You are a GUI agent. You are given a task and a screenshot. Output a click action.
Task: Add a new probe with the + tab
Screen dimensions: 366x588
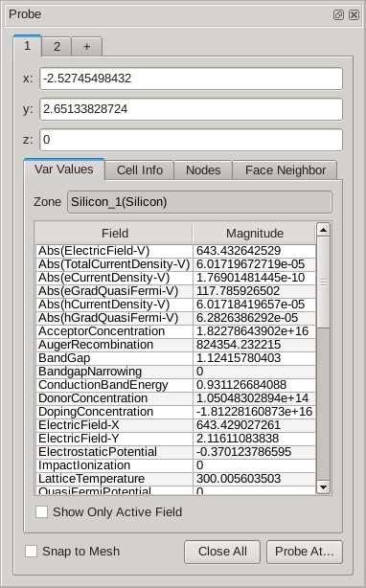[86, 47]
